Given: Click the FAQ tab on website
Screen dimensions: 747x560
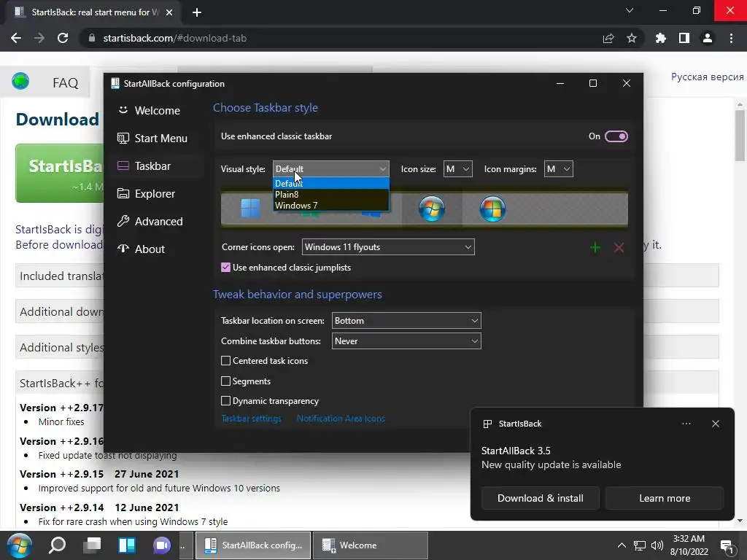Looking at the screenshot, I should pos(65,83).
